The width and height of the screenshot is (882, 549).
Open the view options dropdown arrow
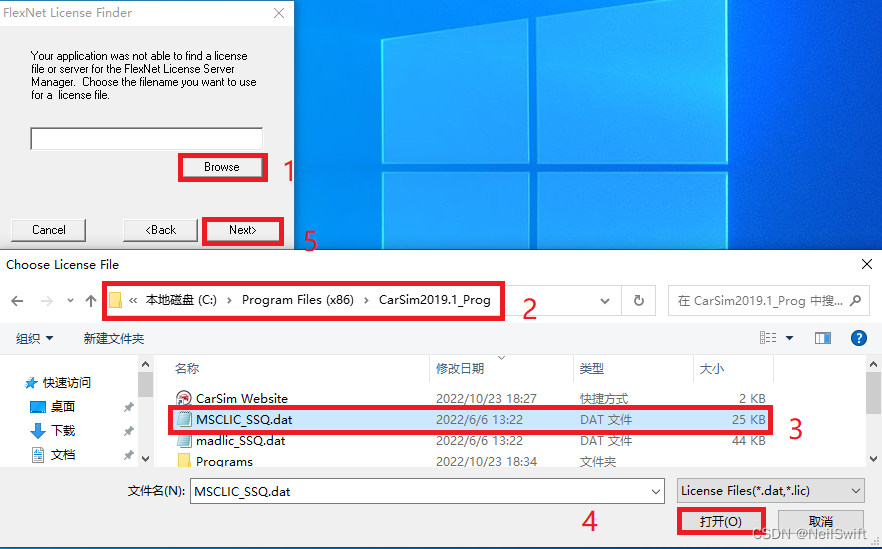pyautogui.click(x=789, y=338)
